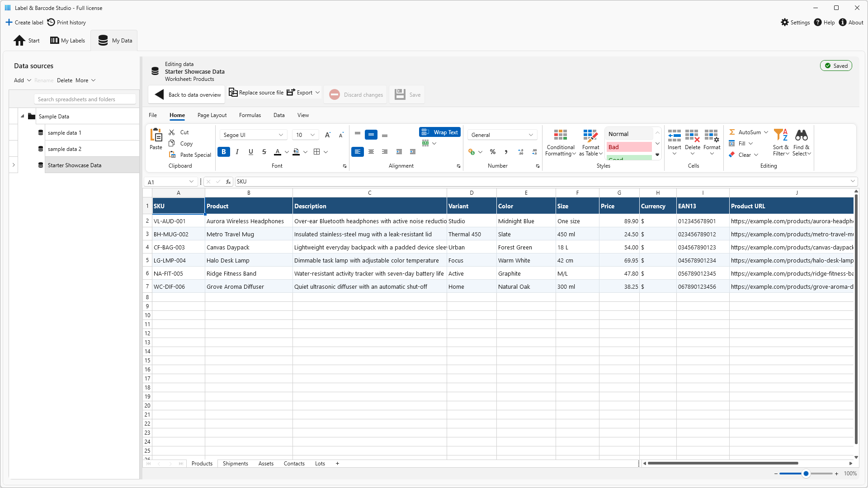
Task: Toggle Strikethrough formatting
Action: click(264, 152)
